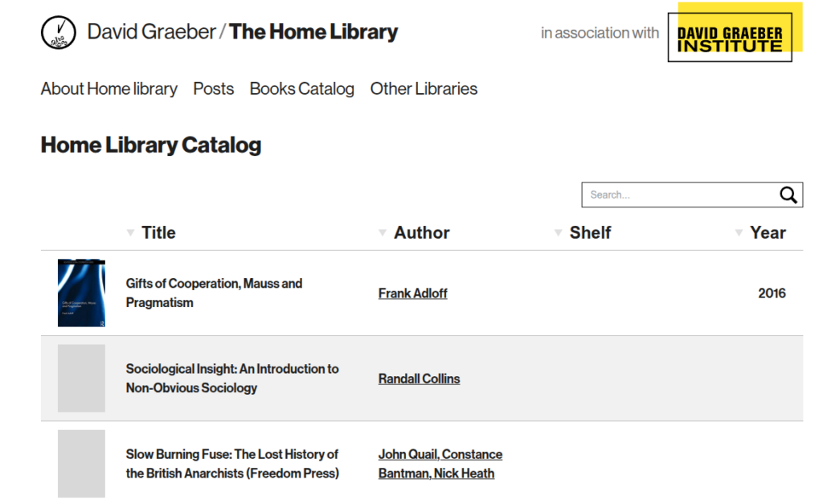Open the Books Catalog menu item

[x=302, y=88]
